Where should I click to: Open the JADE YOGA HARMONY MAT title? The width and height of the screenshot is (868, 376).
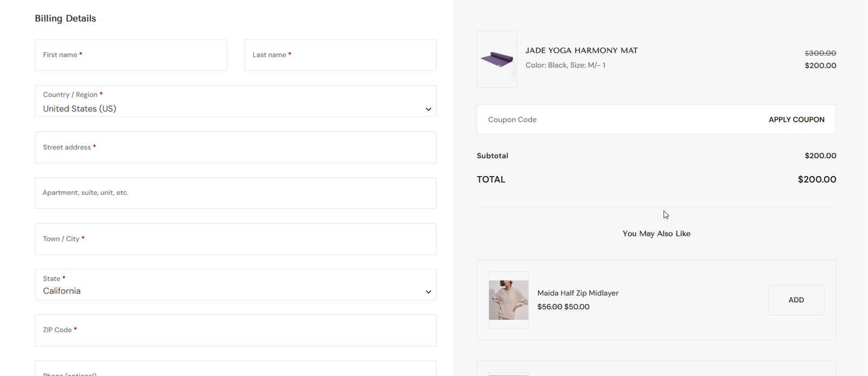point(581,50)
